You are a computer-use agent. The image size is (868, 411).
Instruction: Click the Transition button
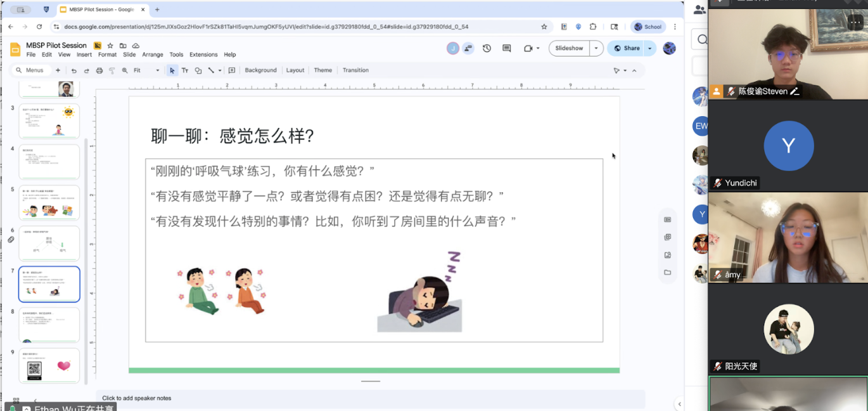coord(355,70)
